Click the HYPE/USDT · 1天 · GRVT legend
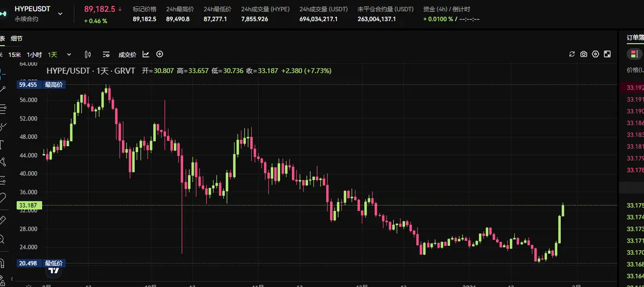 tap(92, 70)
